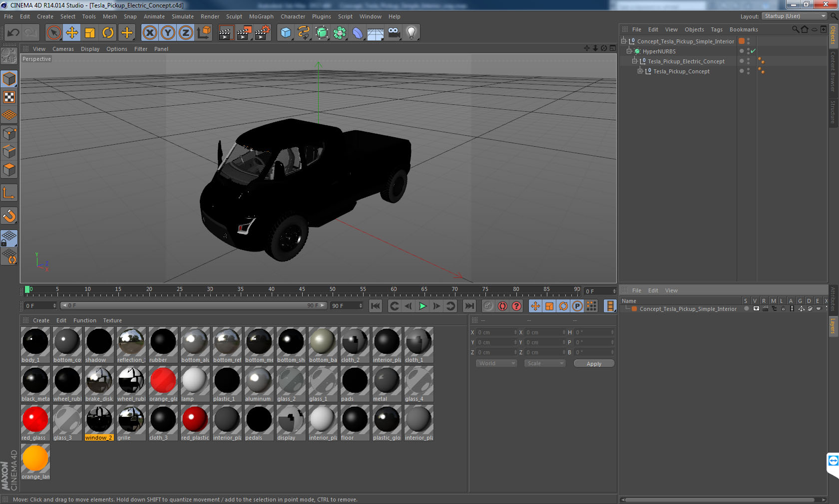Add a floor environment object
Viewport: 839px width, 504px height.
click(376, 33)
